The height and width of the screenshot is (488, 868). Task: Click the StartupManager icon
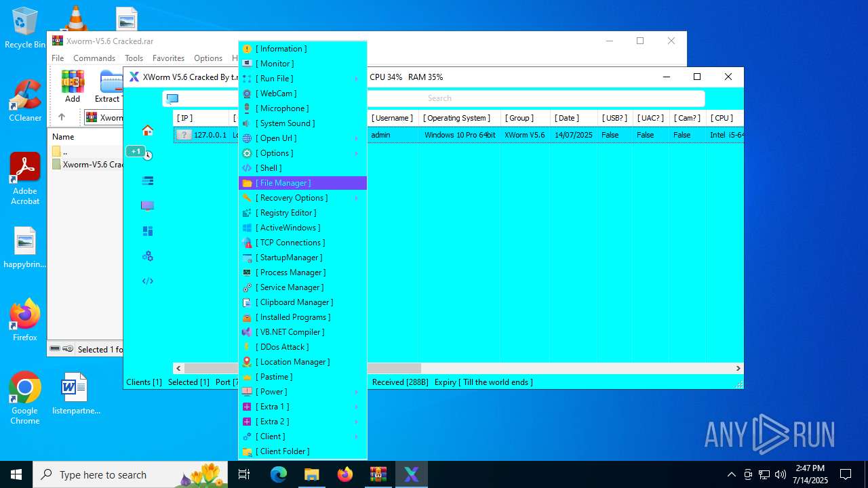coord(248,258)
